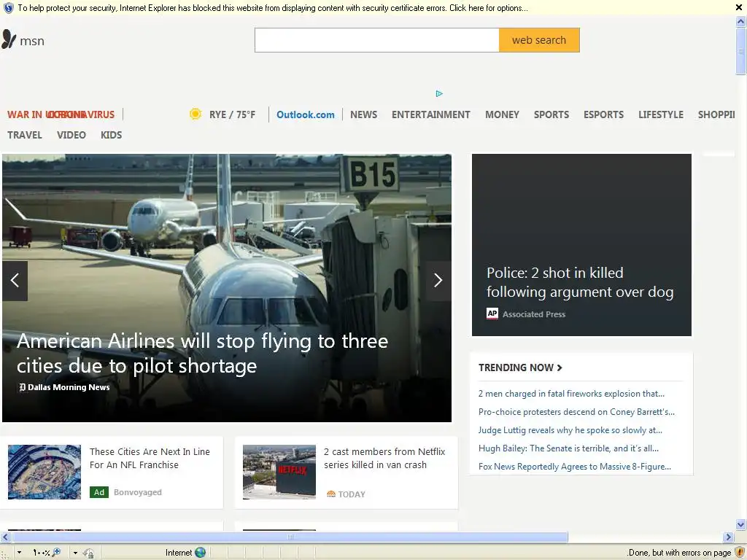
Task: Click the page error warning shield icon
Action: (740, 553)
